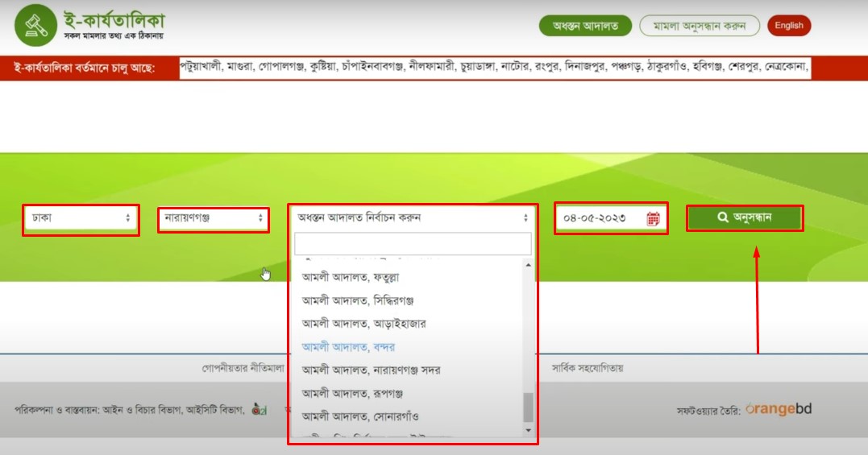The image size is (868, 455).
Task: Open the ঢাকা division dropdown
Action: point(81,218)
